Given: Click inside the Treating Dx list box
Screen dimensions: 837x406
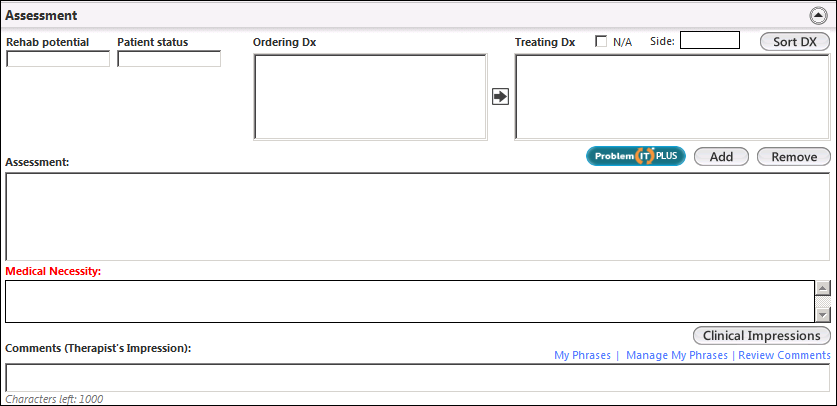Looking at the screenshot, I should pos(673,97).
